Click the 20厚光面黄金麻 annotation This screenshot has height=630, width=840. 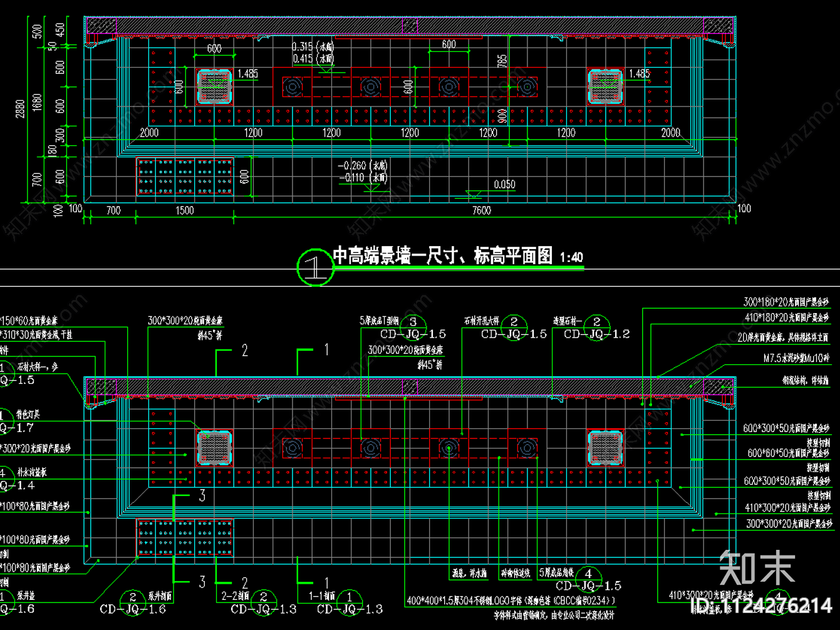point(783,338)
